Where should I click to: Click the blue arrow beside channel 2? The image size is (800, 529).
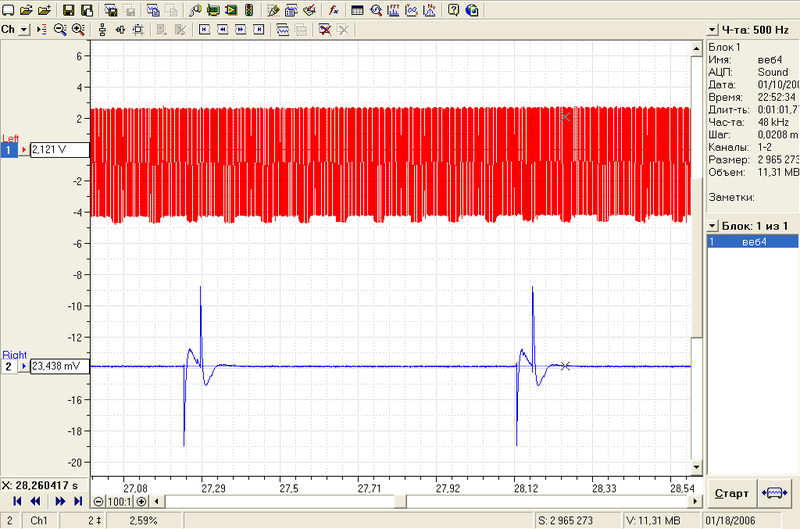coord(23,366)
